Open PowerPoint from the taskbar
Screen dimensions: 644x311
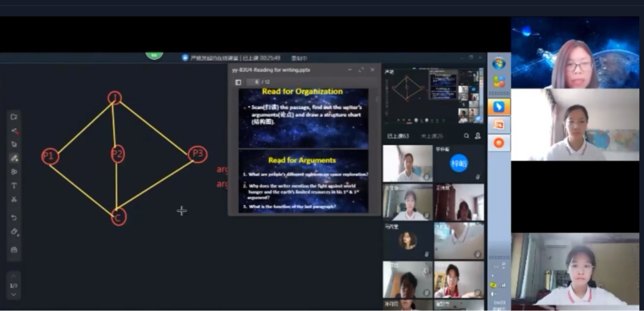[x=499, y=125]
